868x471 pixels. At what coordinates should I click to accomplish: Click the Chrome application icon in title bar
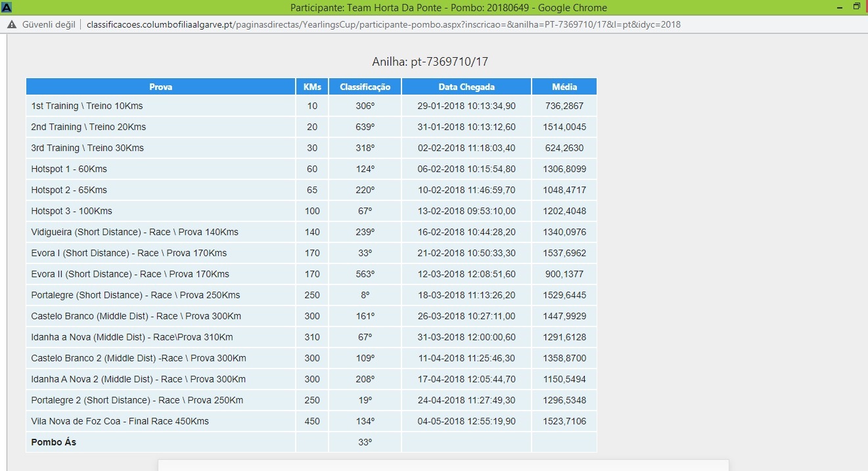(x=7, y=7)
